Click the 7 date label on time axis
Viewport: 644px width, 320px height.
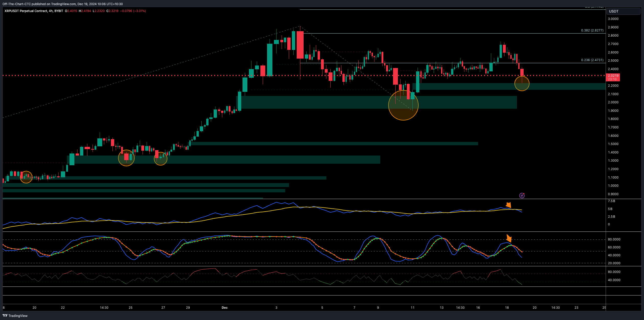pyautogui.click(x=354, y=308)
